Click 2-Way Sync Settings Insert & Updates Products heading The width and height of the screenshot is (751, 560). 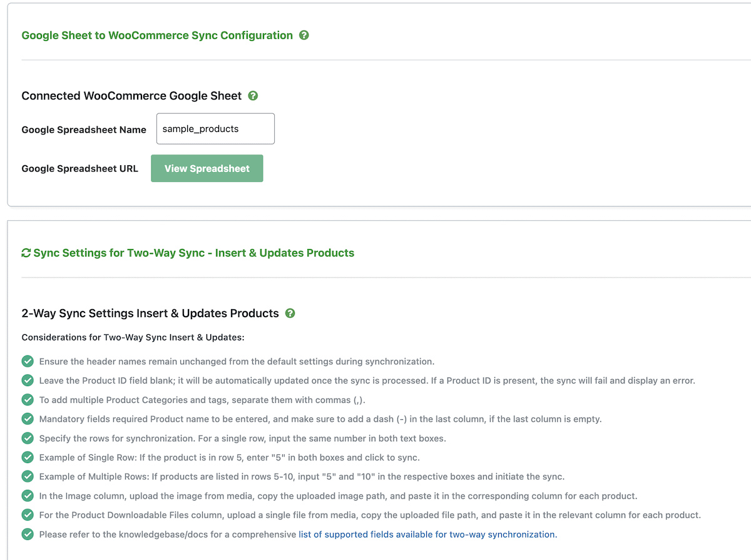click(x=150, y=313)
